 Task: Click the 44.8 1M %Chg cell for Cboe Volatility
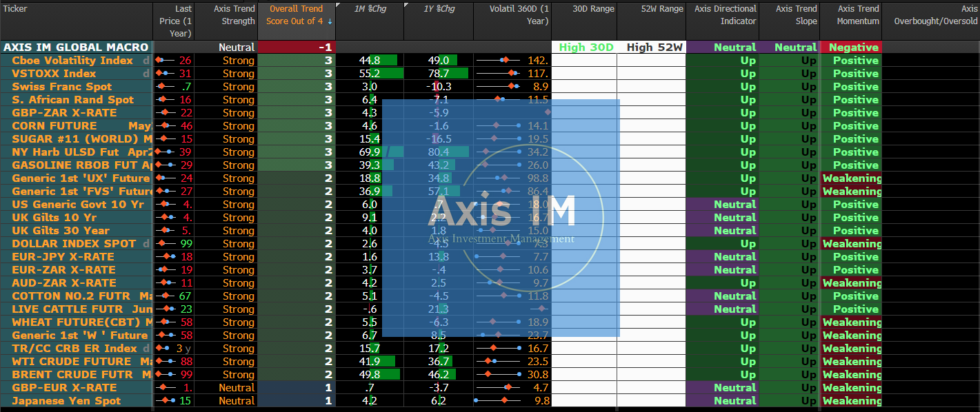[x=369, y=61]
